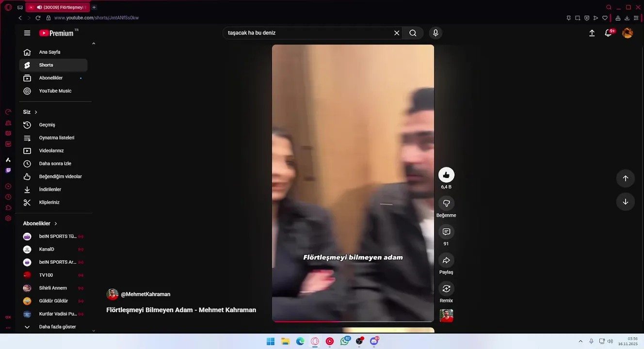Open Windows Start menu
This screenshot has height=349, width=644.
(271, 341)
